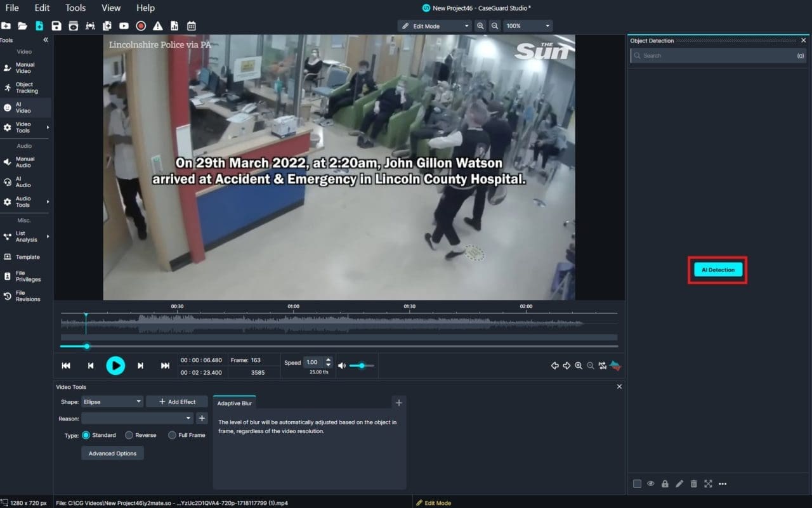Switch to the Adaptive Blur tab

tap(234, 401)
